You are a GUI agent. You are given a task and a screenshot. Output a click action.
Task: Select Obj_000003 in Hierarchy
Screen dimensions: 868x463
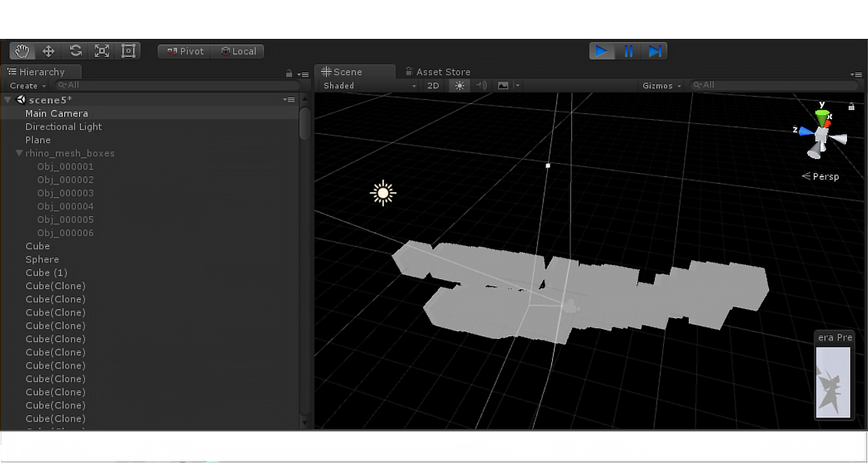click(x=65, y=193)
